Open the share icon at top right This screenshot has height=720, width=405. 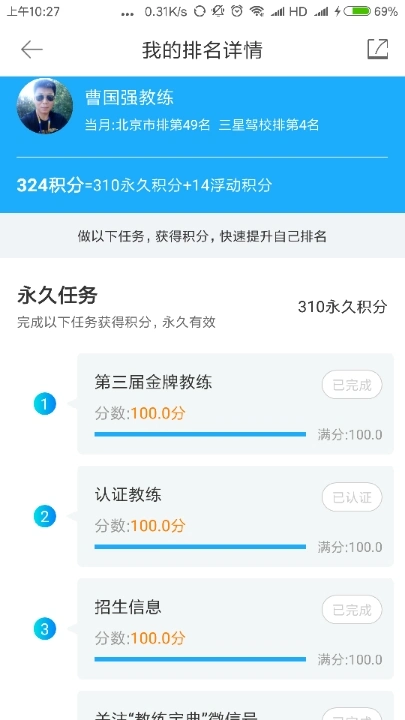pos(378,49)
